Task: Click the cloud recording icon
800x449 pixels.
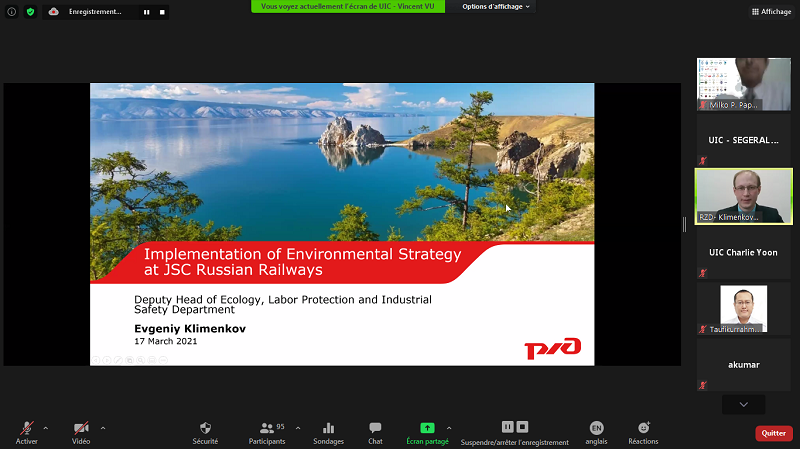Action: click(x=54, y=12)
